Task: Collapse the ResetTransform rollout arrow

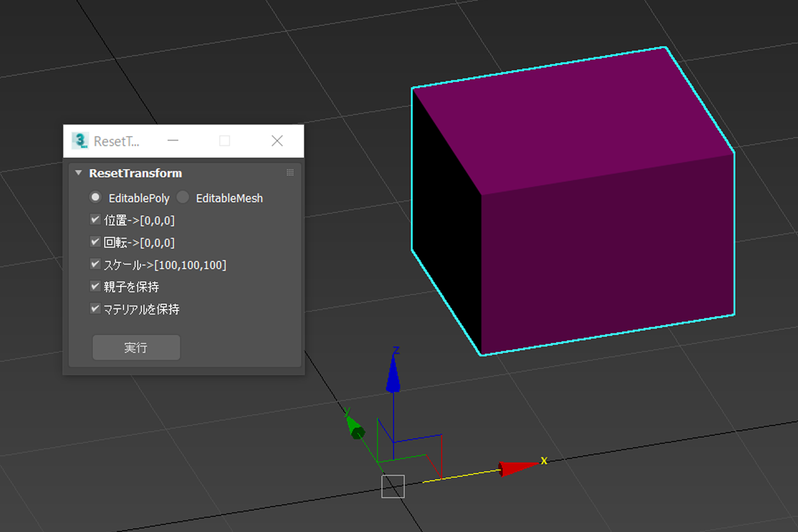Action: pos(79,173)
